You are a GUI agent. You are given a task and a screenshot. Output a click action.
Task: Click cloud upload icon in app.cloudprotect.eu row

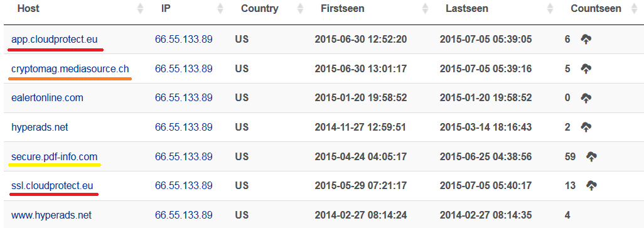tap(586, 40)
